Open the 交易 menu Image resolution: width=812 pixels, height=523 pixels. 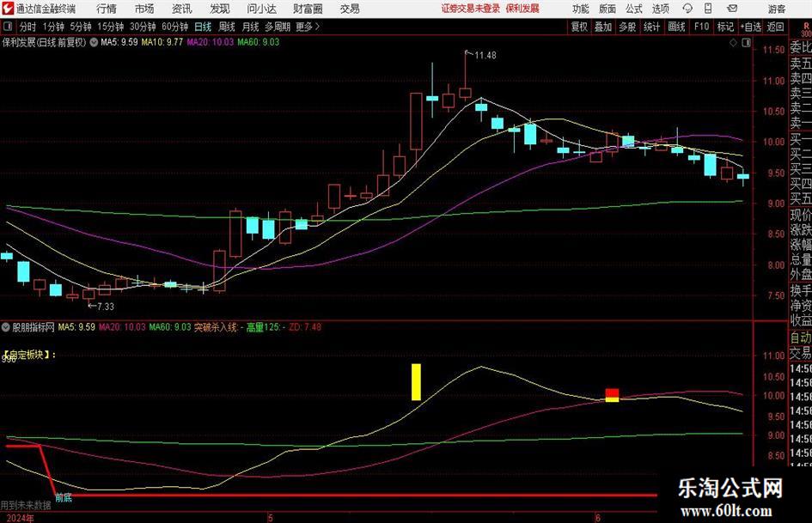[x=350, y=9]
